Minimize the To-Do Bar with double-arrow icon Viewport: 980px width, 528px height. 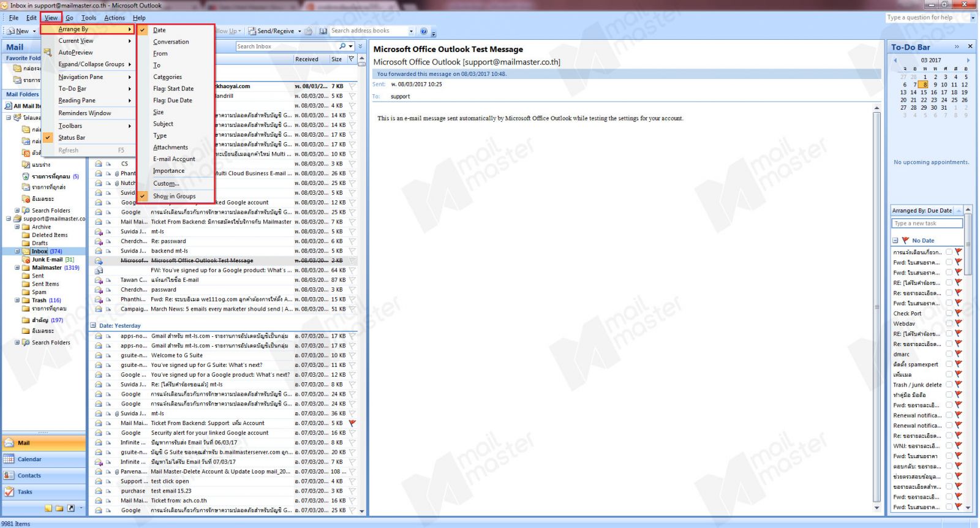click(x=957, y=47)
